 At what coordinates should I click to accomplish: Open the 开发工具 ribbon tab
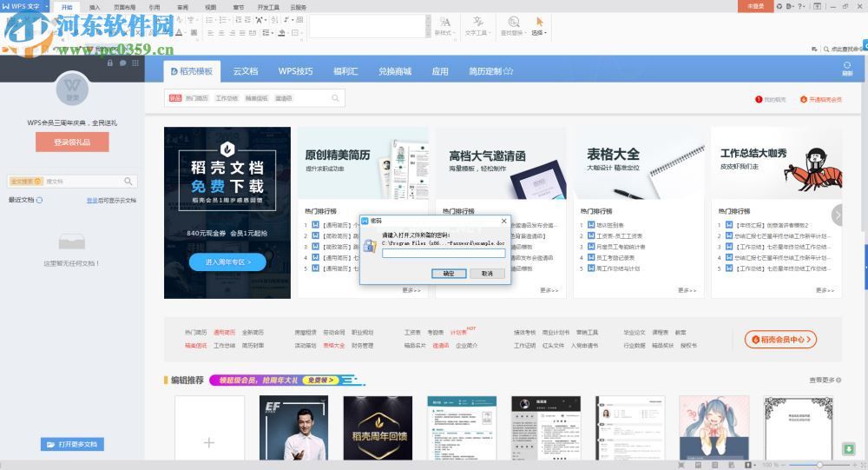tap(268, 7)
